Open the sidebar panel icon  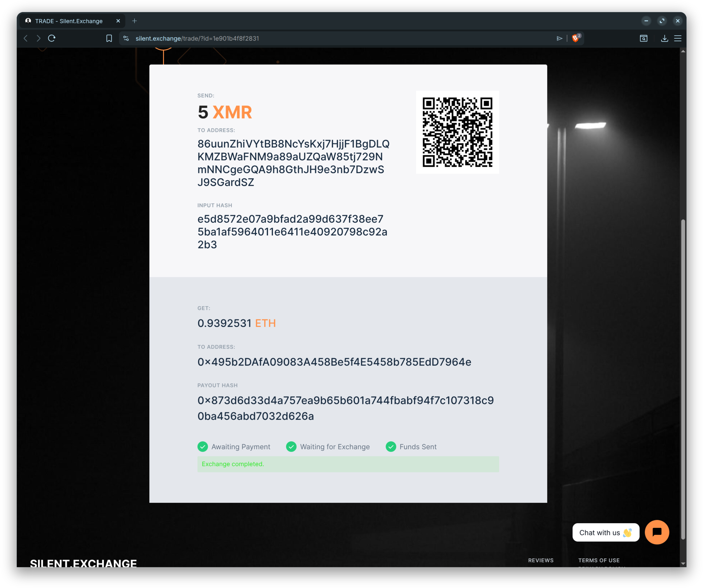coord(643,38)
